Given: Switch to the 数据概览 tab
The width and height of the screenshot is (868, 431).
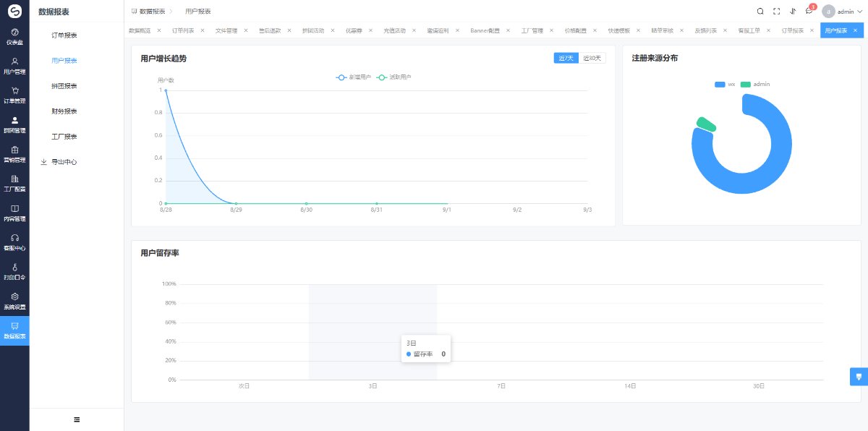Looking at the screenshot, I should 140,31.
